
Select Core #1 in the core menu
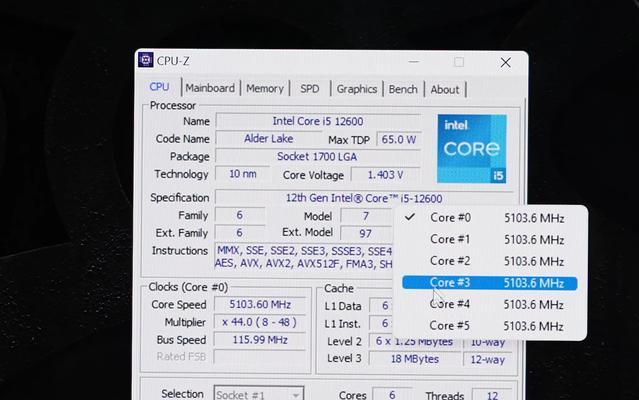click(490, 240)
